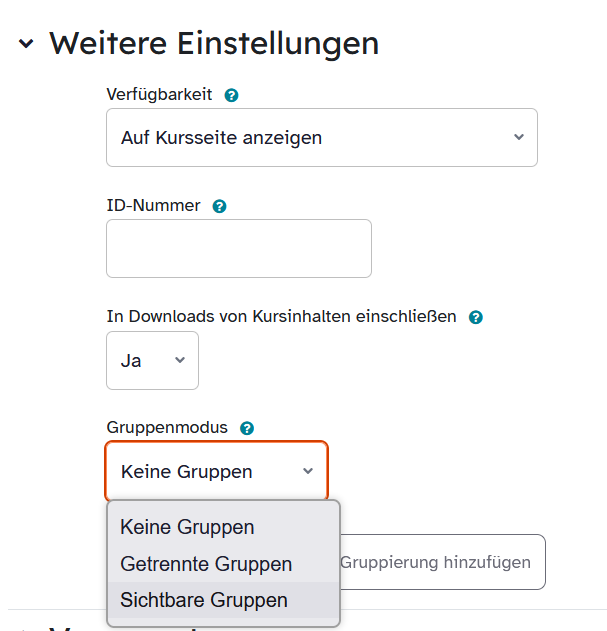Click the Verfügbarkeit label text
Image resolution: width=607 pixels, height=631 pixels.
[159, 95]
